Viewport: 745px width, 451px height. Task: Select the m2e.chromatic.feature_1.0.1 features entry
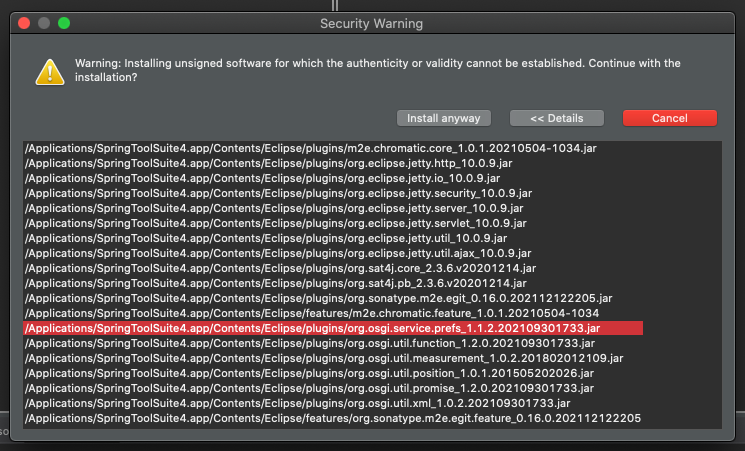pyautogui.click(x=312, y=313)
